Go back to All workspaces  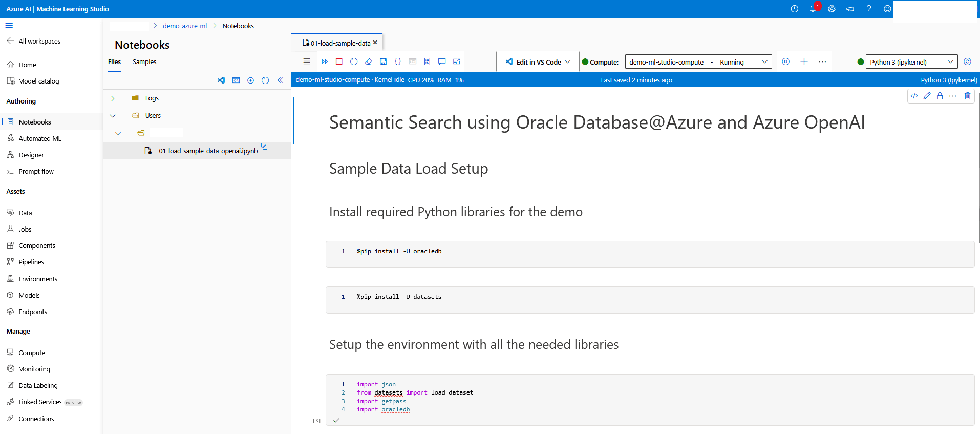(x=34, y=41)
